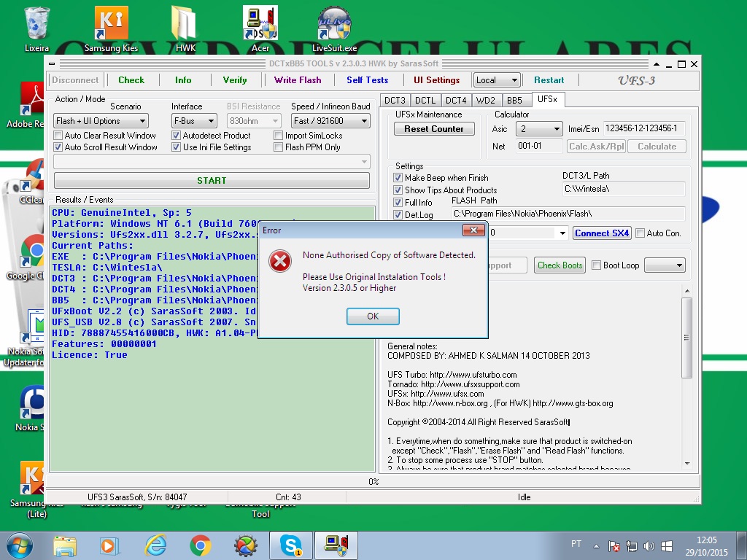This screenshot has width=747, height=560.
Task: Open the colorful gear app on the taskbar
Action: click(x=246, y=545)
